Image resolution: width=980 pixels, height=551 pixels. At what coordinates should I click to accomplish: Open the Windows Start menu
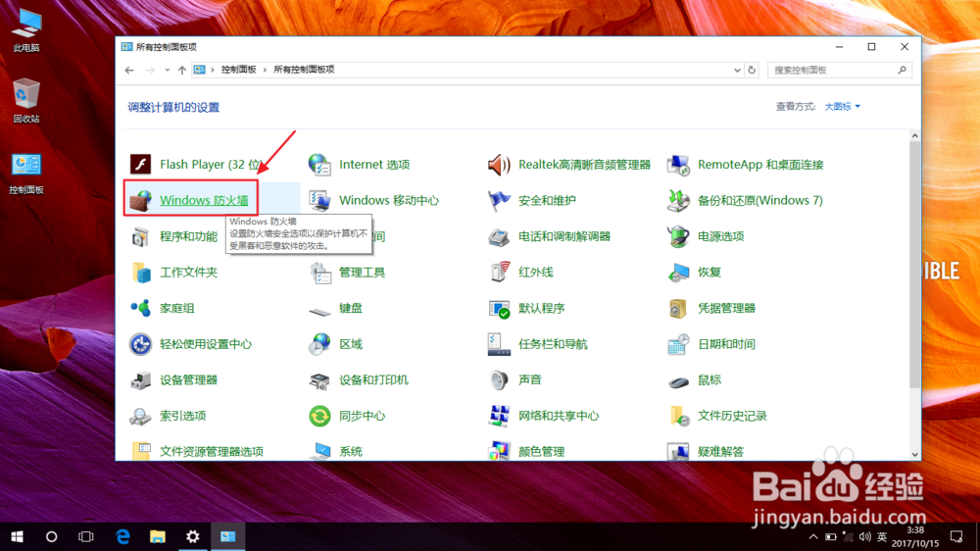point(17,536)
